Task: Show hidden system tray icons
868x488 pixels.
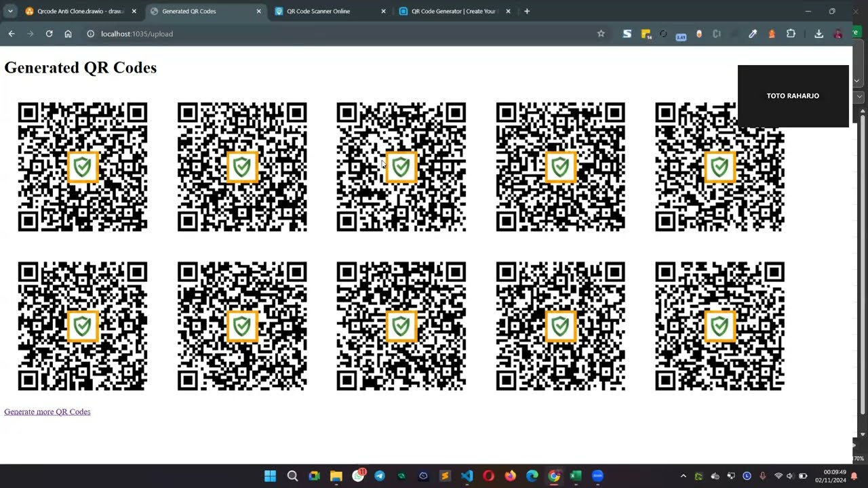Action: click(x=683, y=476)
